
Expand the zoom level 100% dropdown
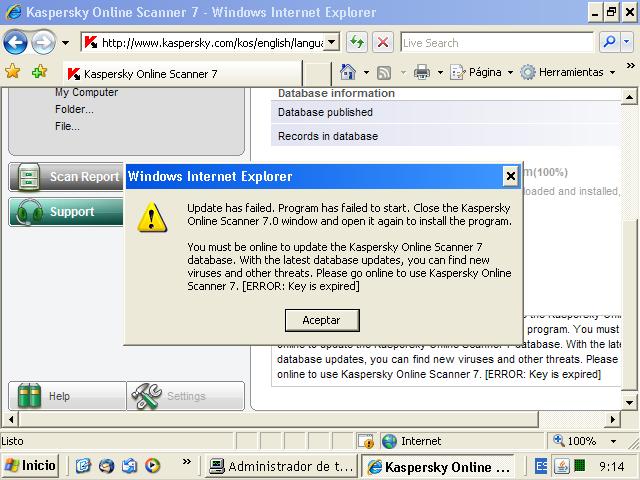coord(608,441)
